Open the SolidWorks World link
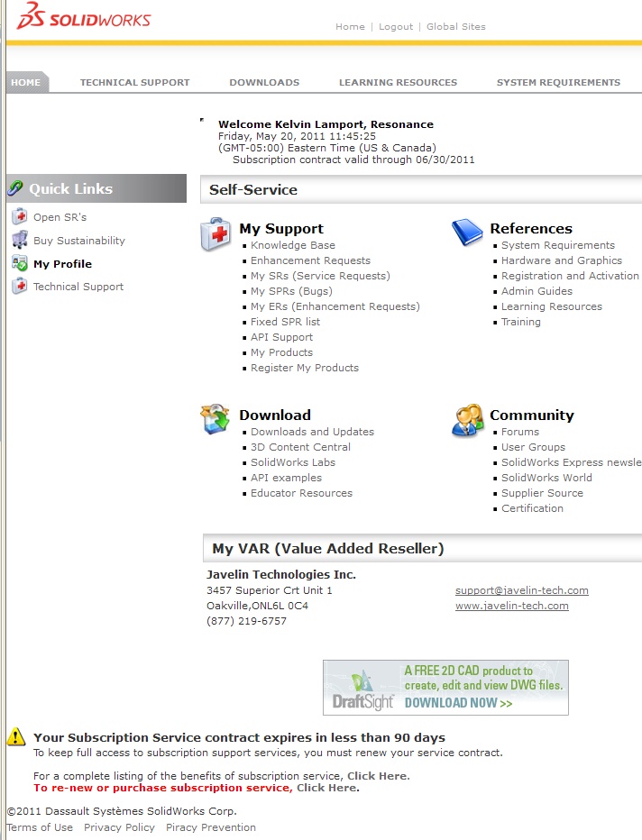 pyautogui.click(x=546, y=478)
